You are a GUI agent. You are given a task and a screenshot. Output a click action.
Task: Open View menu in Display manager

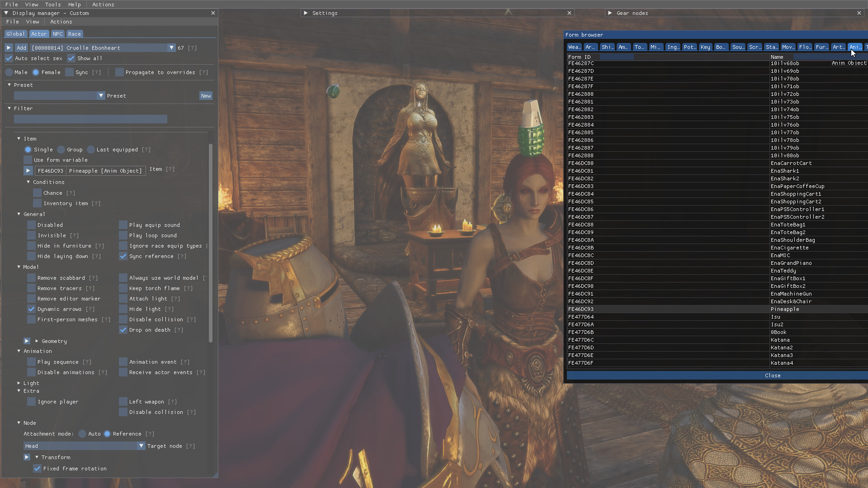pyautogui.click(x=33, y=22)
